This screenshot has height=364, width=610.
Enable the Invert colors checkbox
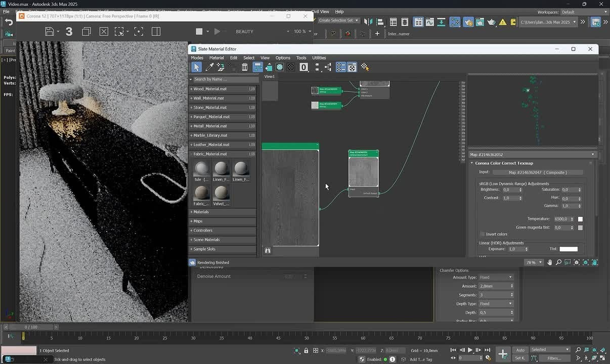[482, 234]
